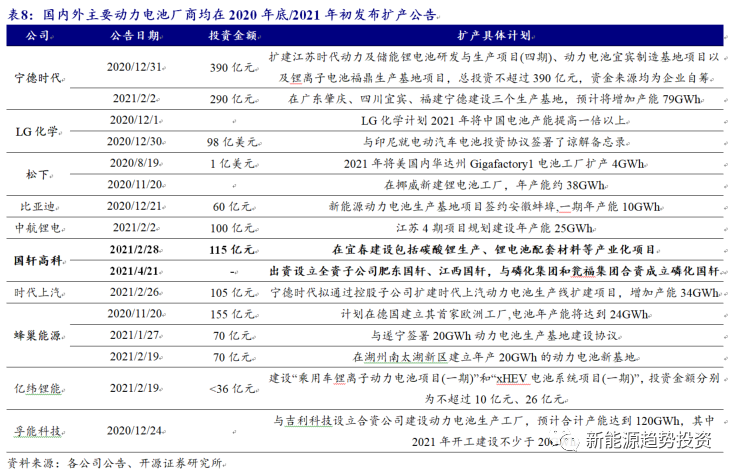Select the date cell 2020/12/30
Screen dimensions: 735x473
click(135, 142)
